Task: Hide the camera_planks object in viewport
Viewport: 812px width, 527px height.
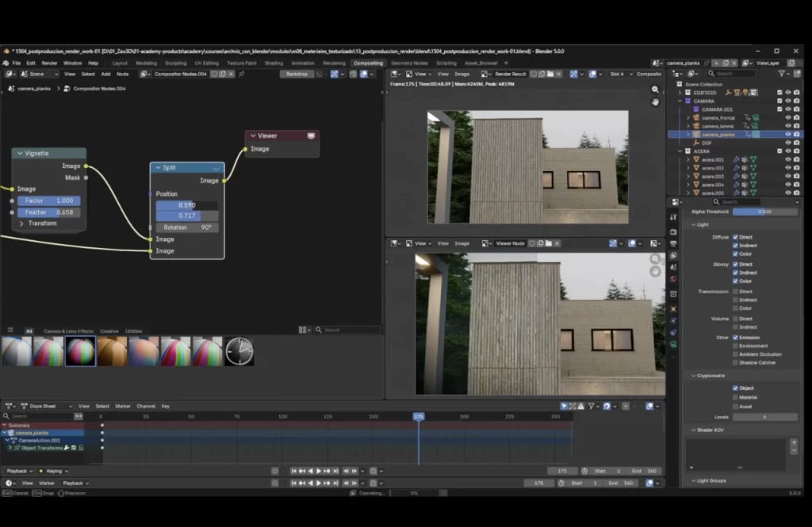Action: (787, 134)
